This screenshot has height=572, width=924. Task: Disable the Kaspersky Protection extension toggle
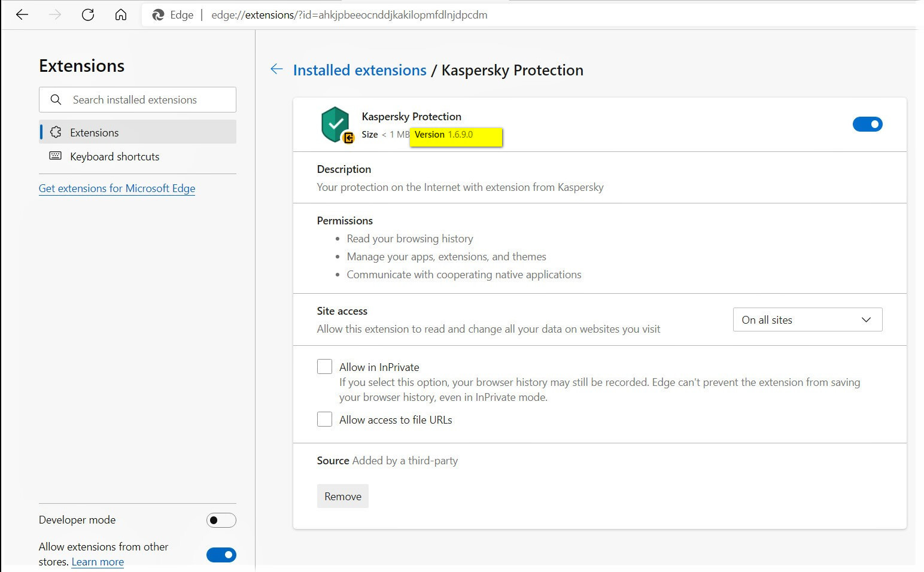867,124
